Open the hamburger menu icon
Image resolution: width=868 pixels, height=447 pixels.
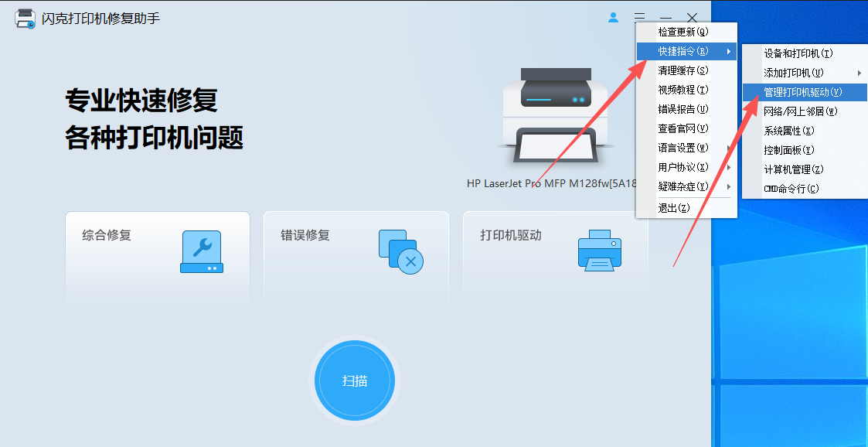(x=639, y=17)
